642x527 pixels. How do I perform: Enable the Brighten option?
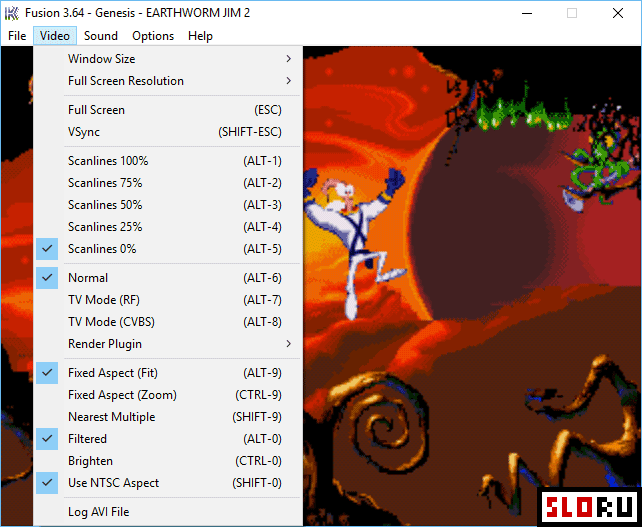point(168,461)
